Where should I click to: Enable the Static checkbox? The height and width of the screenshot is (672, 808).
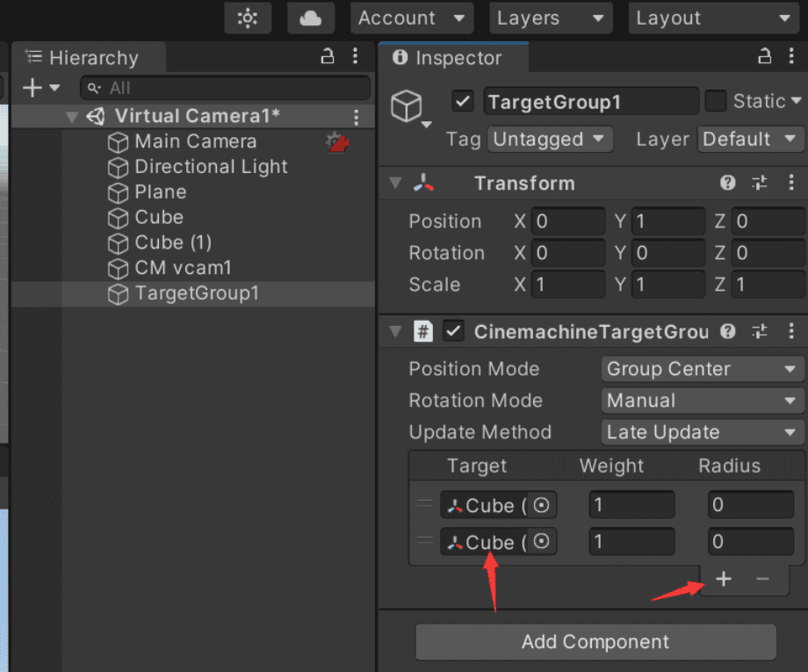point(716,101)
